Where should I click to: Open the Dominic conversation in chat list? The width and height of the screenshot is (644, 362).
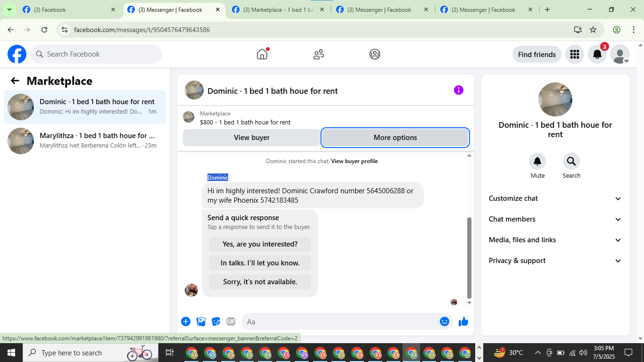pyautogui.click(x=85, y=107)
